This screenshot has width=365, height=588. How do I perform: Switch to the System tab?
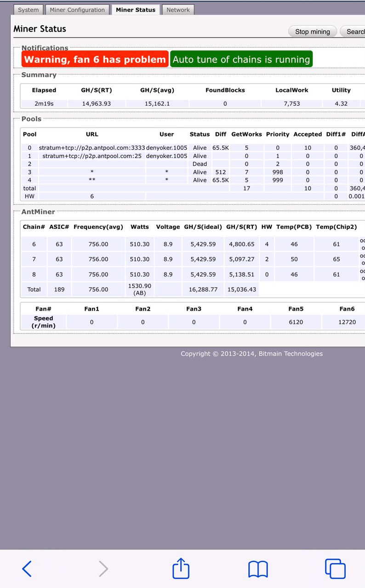(29, 10)
